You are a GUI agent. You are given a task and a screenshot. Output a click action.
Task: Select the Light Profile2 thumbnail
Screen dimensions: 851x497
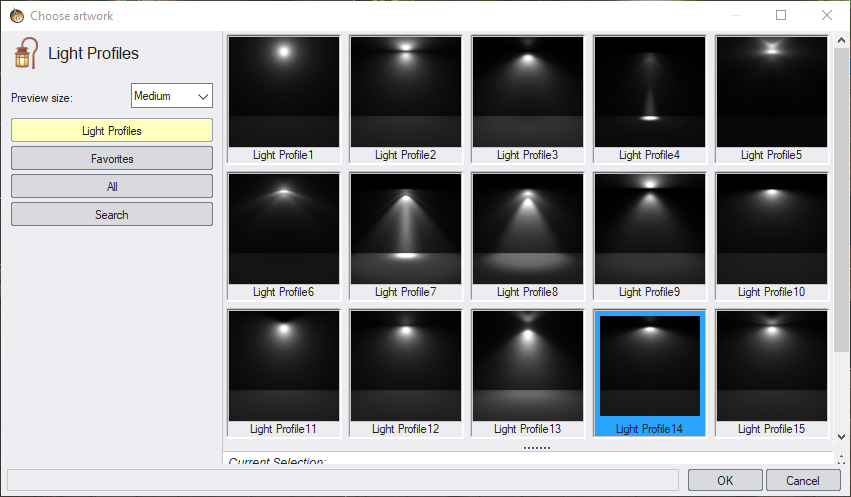405,92
